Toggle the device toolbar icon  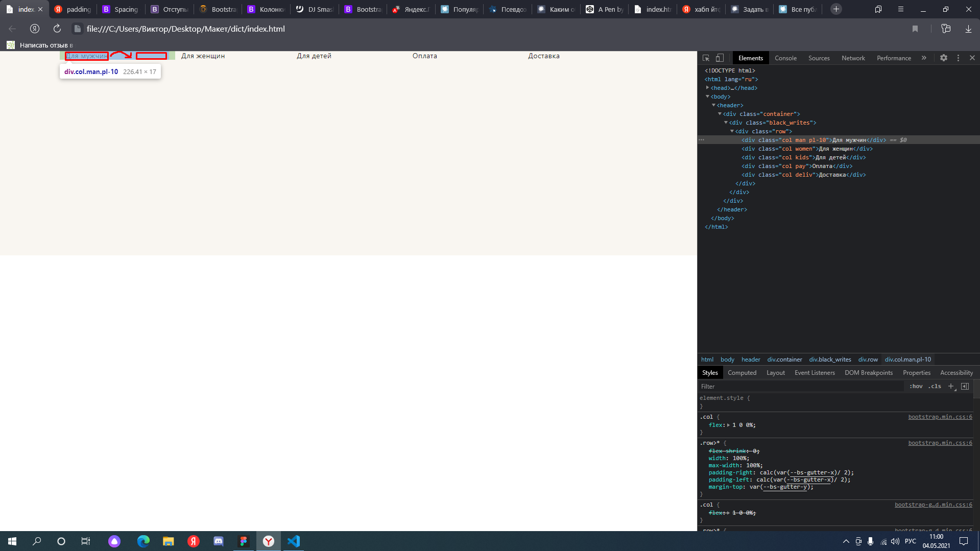pos(720,58)
